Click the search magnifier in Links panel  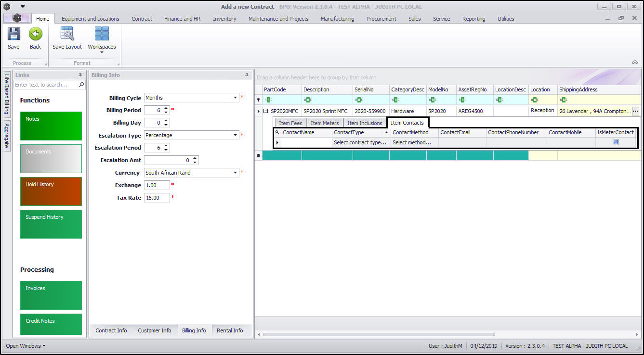tap(81, 85)
